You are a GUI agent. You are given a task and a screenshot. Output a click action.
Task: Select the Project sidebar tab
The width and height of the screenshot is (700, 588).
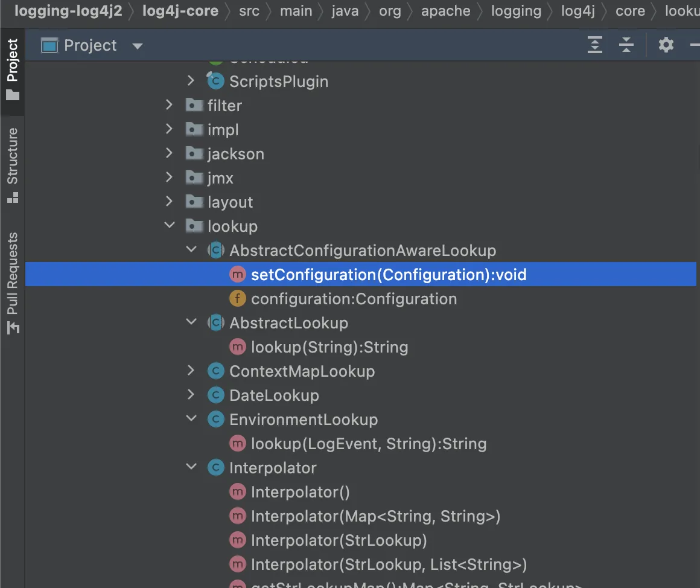click(x=13, y=68)
